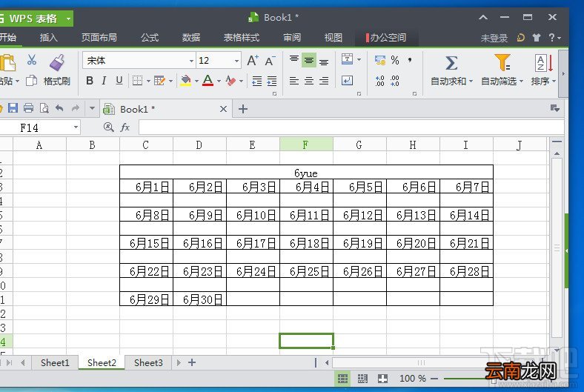Expand the font name dropdown
The width and height of the screenshot is (584, 392).
[x=191, y=61]
